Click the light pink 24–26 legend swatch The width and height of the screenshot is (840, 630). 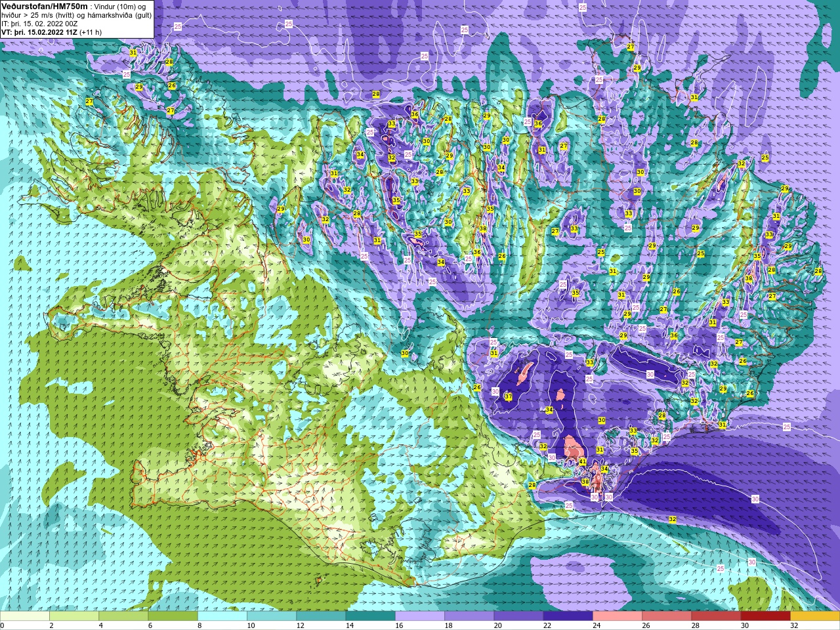coord(618,616)
